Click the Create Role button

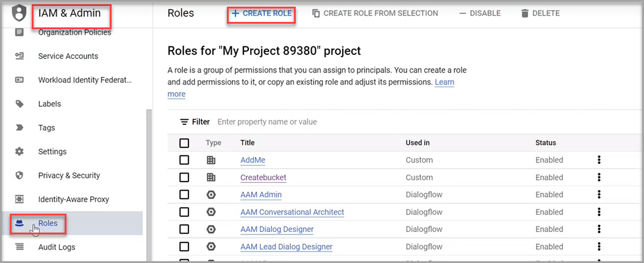point(262,13)
